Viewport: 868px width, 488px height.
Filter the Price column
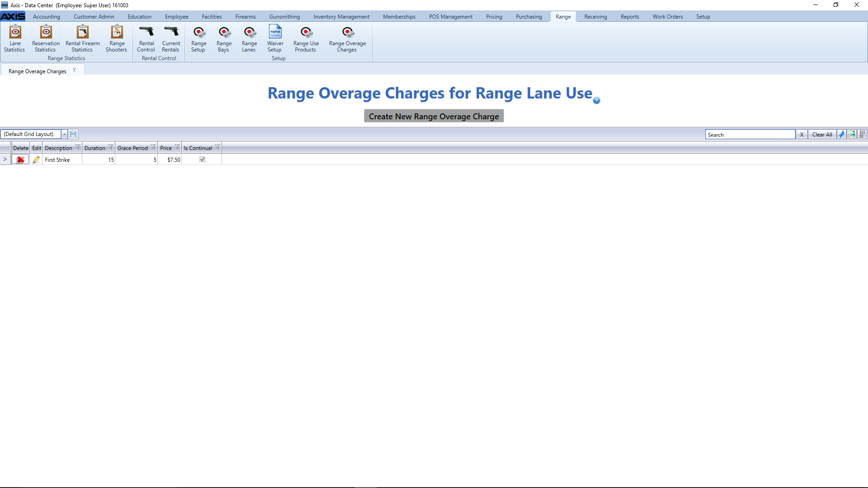coord(177,147)
